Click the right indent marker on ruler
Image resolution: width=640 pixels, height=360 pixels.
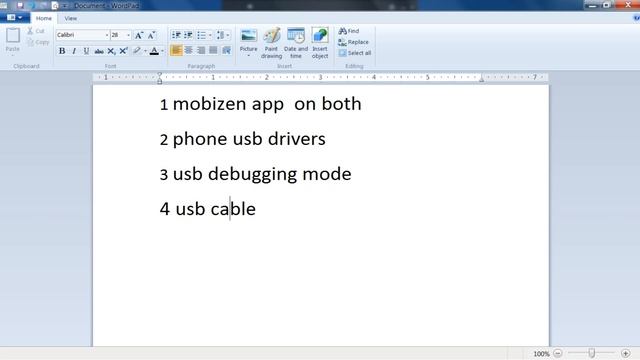[x=482, y=79]
